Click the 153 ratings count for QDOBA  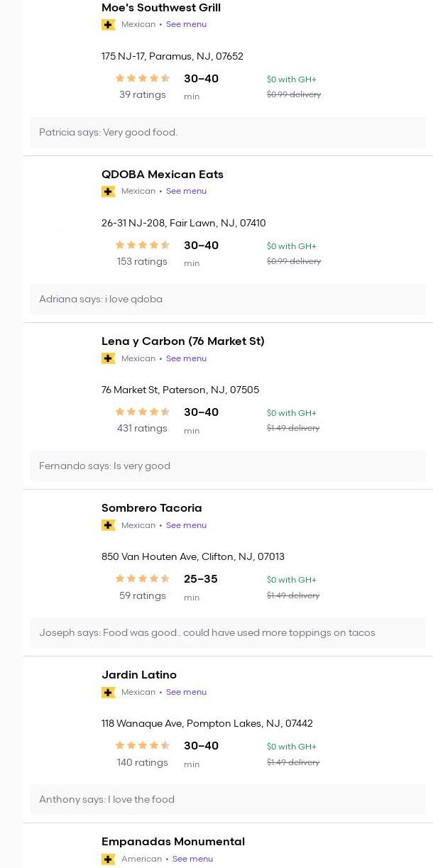tap(142, 262)
